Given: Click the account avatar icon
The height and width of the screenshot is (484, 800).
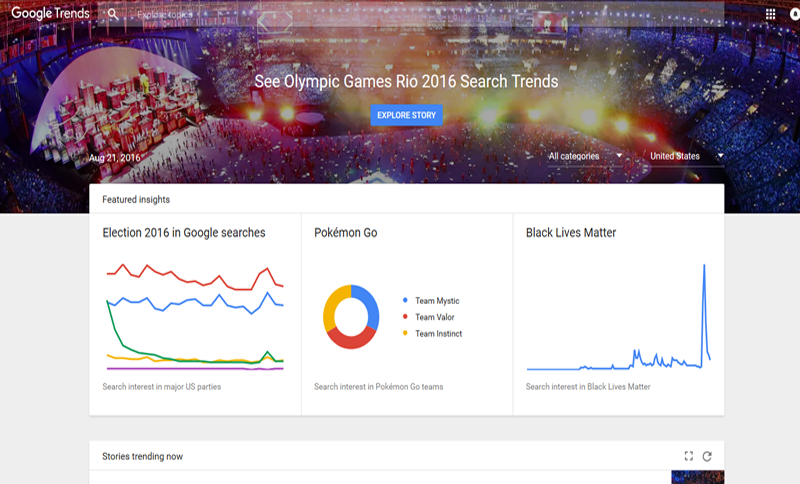Looking at the screenshot, I should [795, 14].
